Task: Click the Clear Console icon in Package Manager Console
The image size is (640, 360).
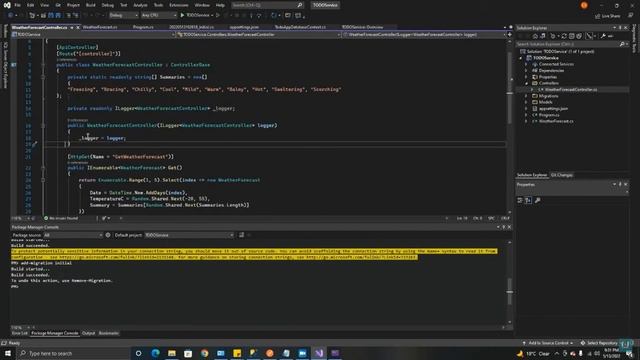Action: pyautogui.click(x=241, y=235)
